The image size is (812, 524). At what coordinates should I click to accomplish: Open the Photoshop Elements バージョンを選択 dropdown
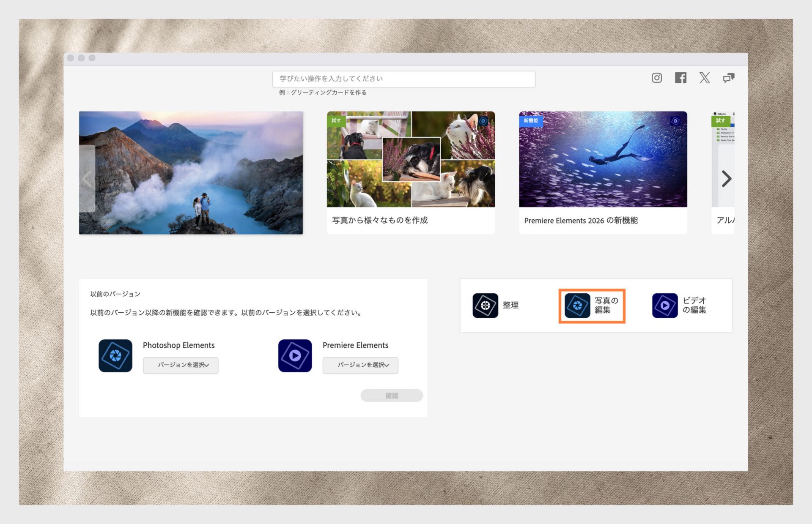tap(181, 366)
